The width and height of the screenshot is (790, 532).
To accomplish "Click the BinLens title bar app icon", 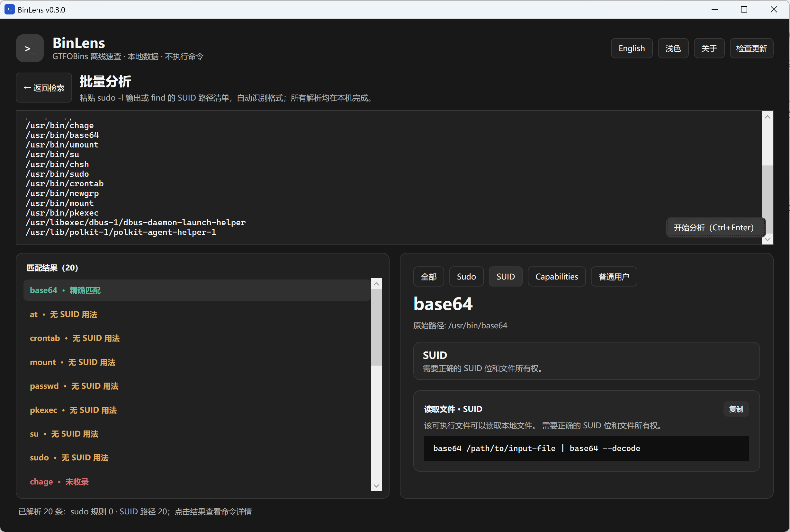I will pos(9,10).
